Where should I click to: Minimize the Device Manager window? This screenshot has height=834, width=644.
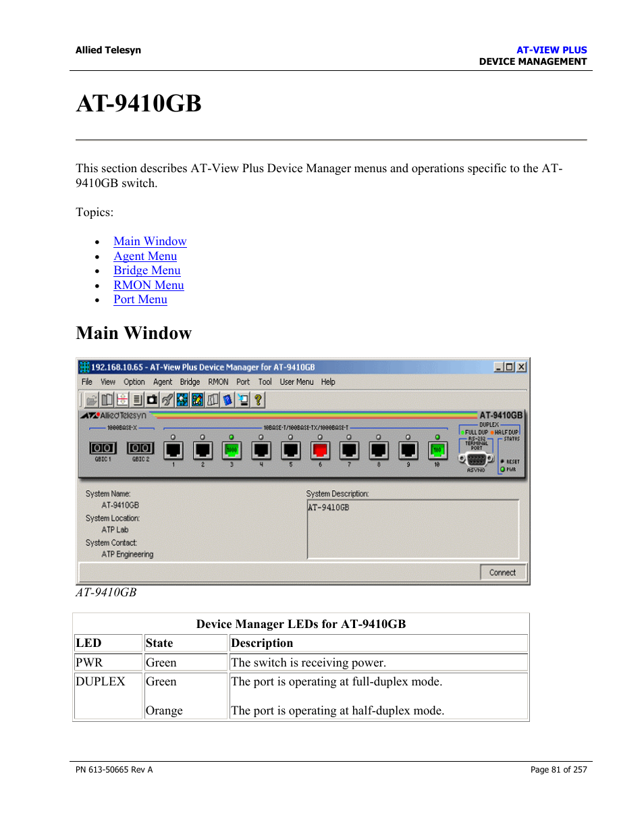[x=498, y=367]
